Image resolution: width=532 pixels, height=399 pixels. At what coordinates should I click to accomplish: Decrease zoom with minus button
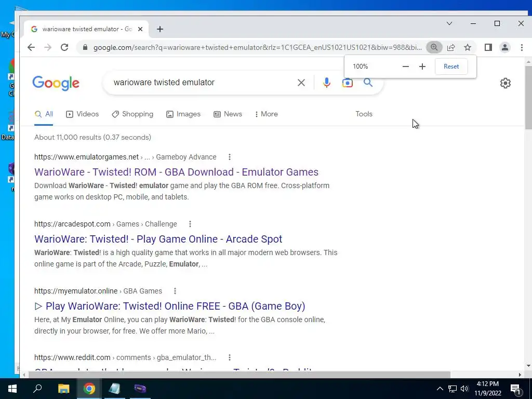(x=405, y=66)
